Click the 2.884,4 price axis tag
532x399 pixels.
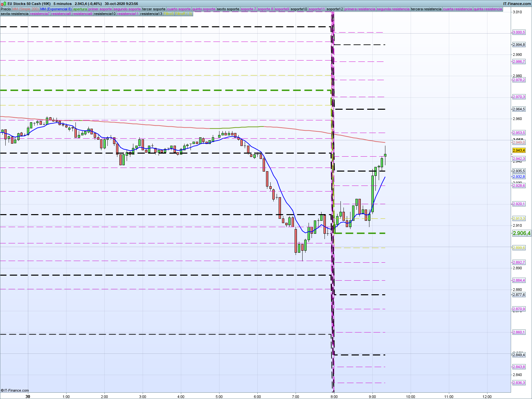coord(519,280)
